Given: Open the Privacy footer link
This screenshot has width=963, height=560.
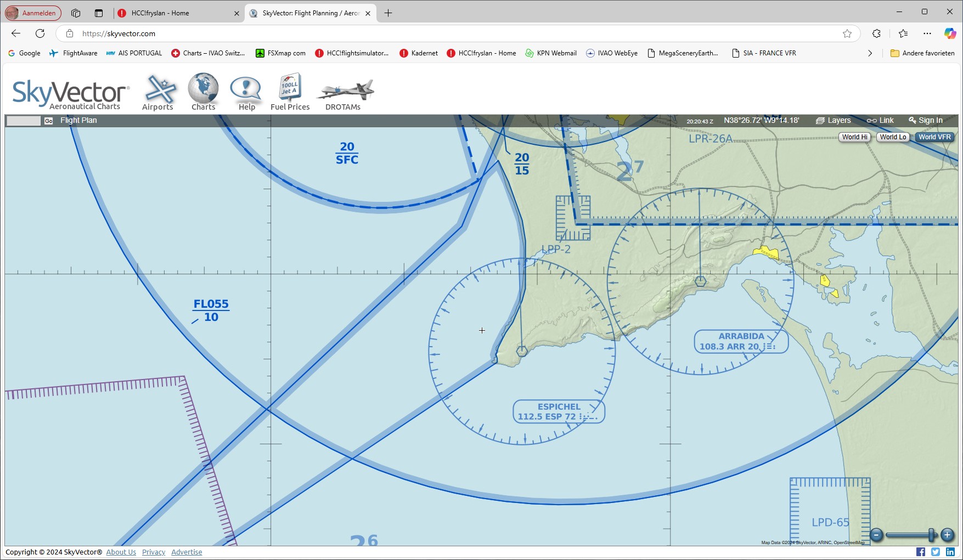Looking at the screenshot, I should point(154,552).
